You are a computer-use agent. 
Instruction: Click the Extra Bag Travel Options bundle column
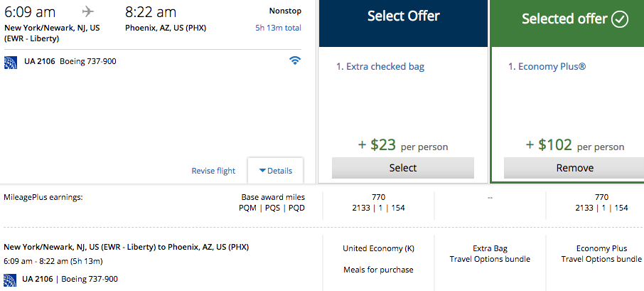coord(490,254)
